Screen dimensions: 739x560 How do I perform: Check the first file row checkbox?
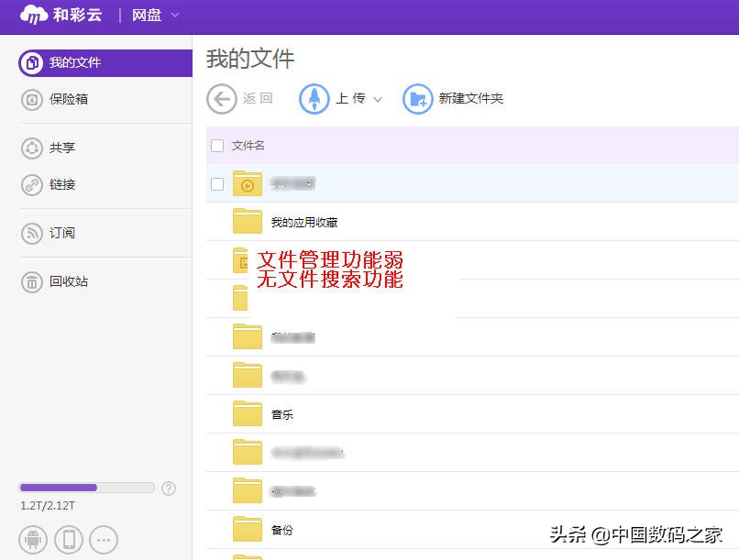coord(216,183)
